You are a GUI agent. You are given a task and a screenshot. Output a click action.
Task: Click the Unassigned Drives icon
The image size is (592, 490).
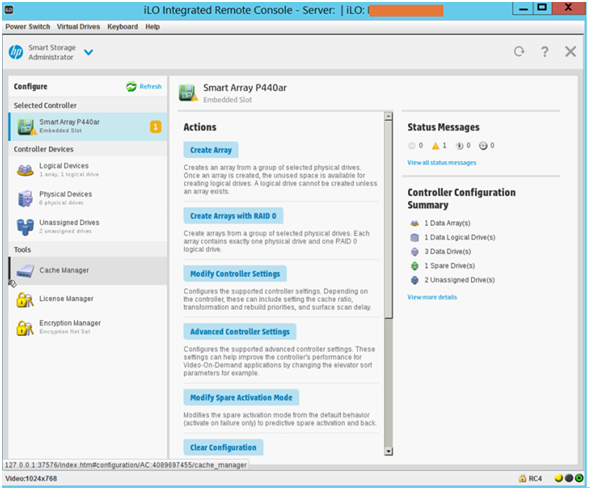pos(25,227)
